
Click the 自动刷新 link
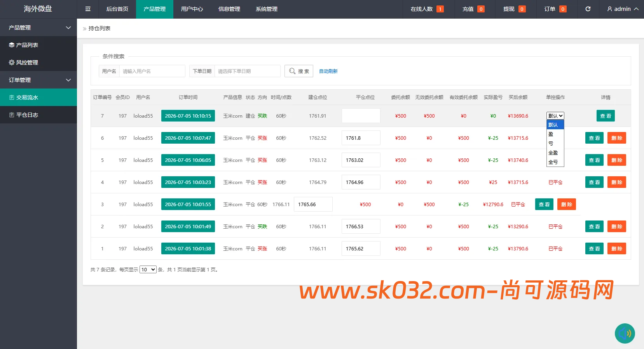click(x=328, y=71)
